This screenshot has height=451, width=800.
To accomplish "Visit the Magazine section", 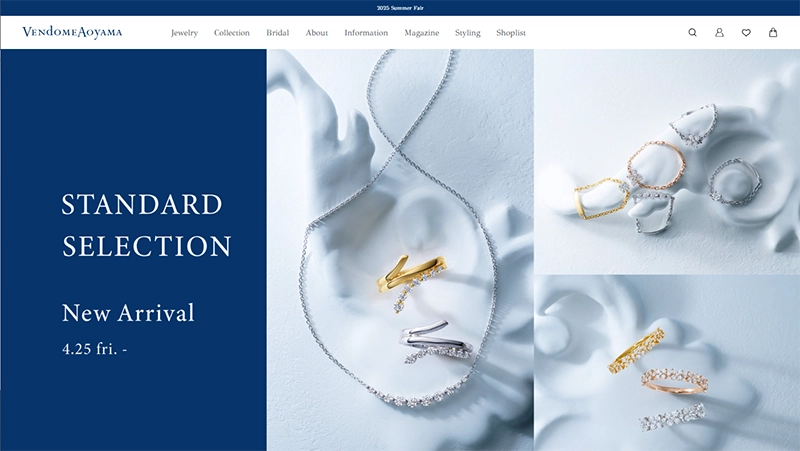I will [x=421, y=33].
